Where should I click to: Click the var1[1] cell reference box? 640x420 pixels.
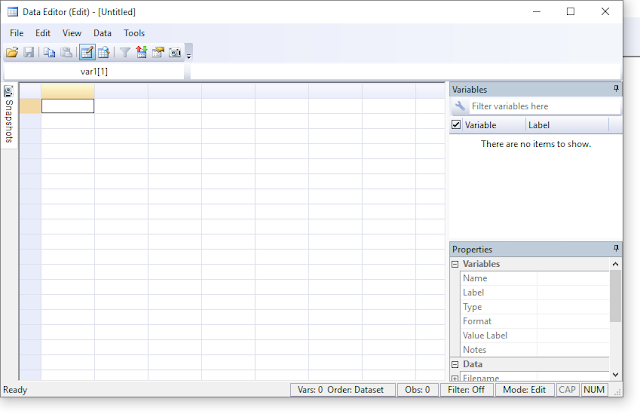[x=94, y=72]
